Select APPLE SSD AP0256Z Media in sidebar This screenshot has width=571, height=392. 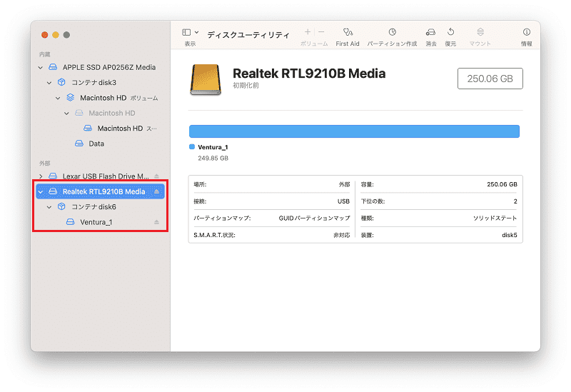(x=109, y=67)
